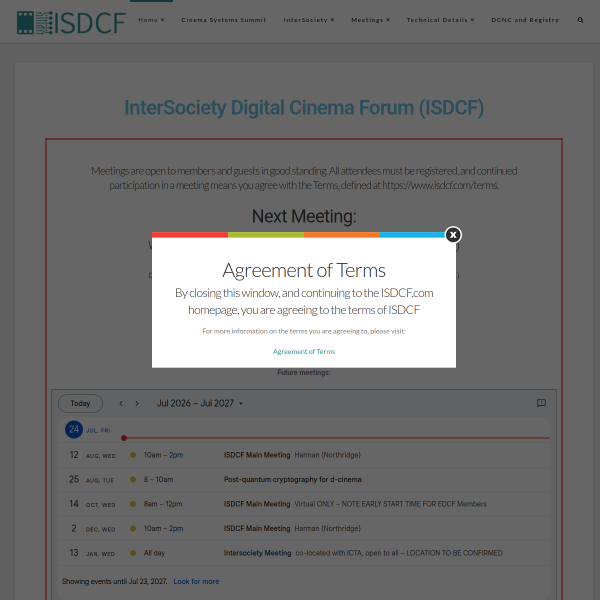Select the 24 Jul date circle
Viewport: 600px width, 600px height.
(x=74, y=429)
